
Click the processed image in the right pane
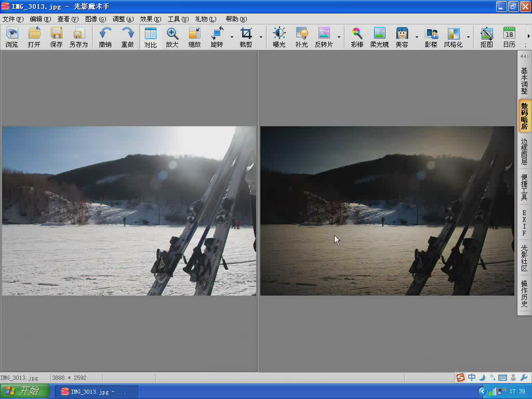click(x=387, y=211)
